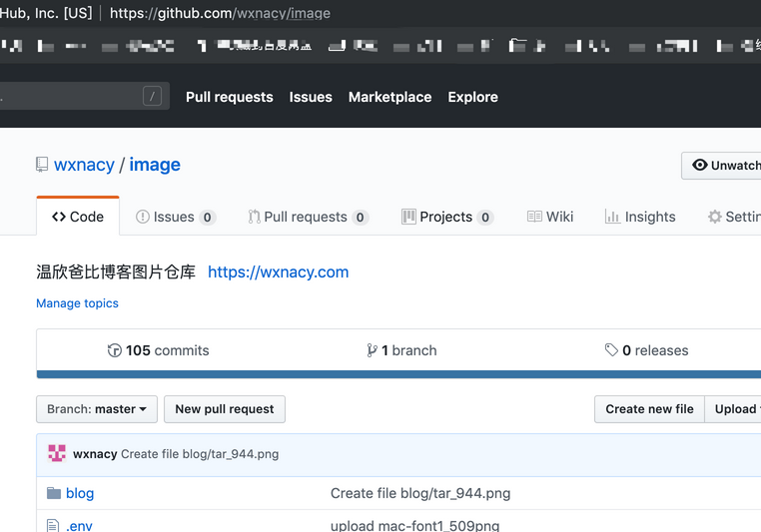The image size is (761, 532).
Task: Click New pull request button
Action: (x=225, y=409)
